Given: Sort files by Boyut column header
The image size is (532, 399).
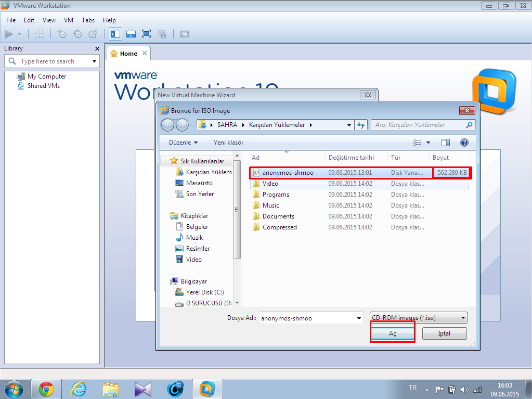Looking at the screenshot, I should pos(450,158).
